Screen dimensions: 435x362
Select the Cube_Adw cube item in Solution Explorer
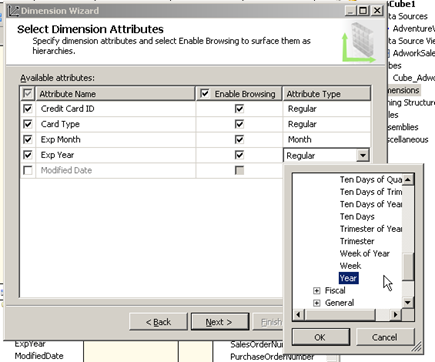tap(414, 78)
